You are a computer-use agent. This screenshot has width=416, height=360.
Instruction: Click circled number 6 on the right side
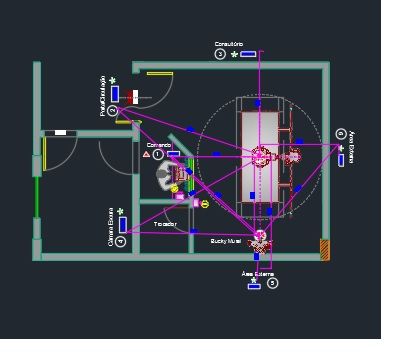[341, 134]
